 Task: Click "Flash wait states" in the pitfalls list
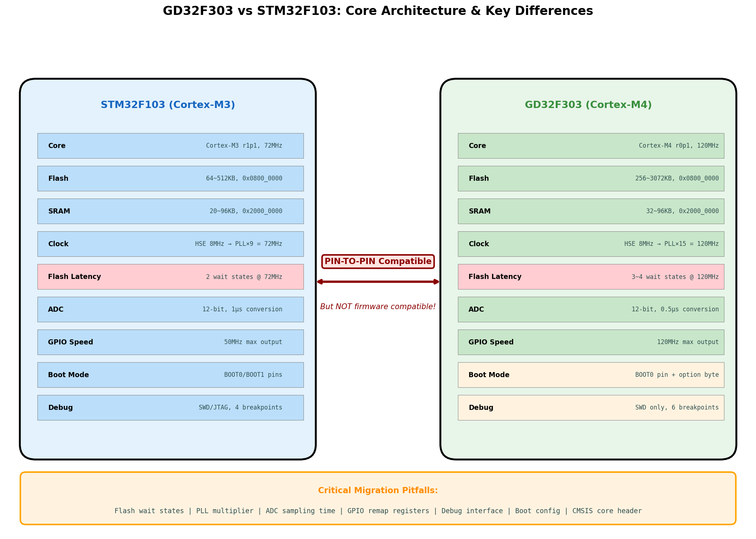149,511
